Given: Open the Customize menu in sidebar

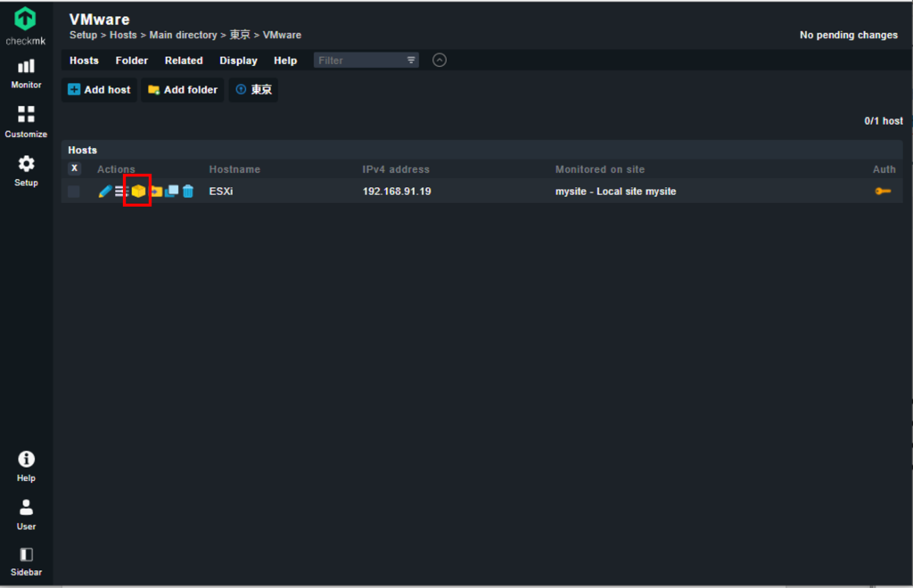Looking at the screenshot, I should [x=26, y=122].
